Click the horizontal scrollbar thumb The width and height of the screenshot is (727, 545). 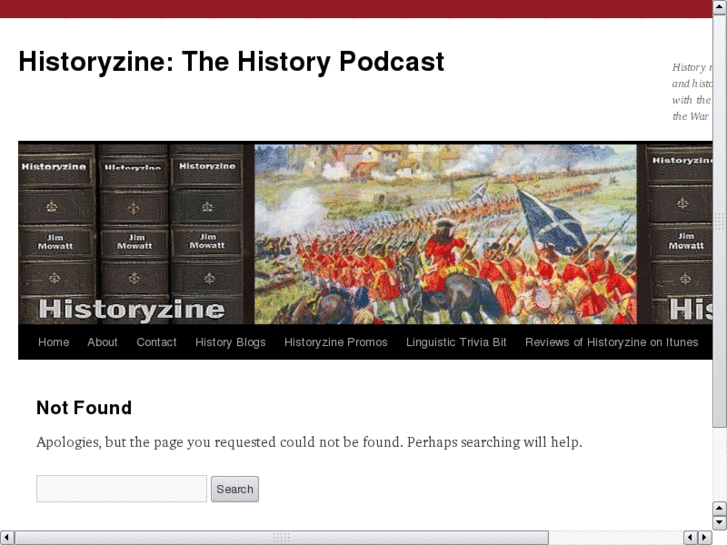tap(281, 537)
